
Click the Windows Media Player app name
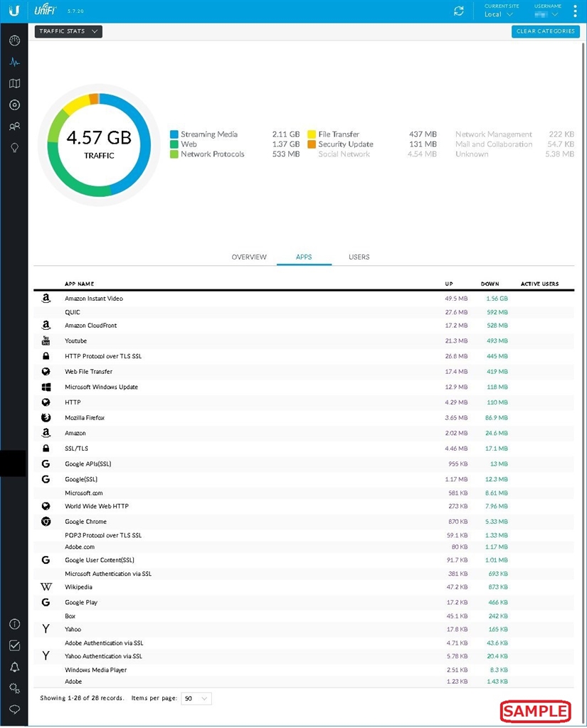point(96,670)
